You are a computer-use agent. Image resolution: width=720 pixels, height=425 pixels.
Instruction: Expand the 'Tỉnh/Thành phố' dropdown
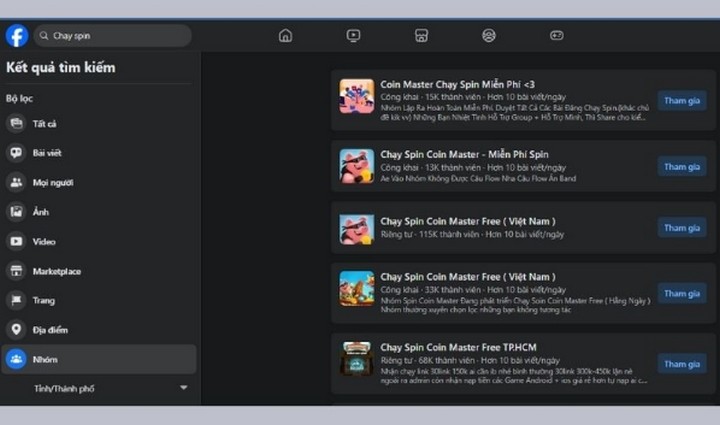pyautogui.click(x=183, y=388)
